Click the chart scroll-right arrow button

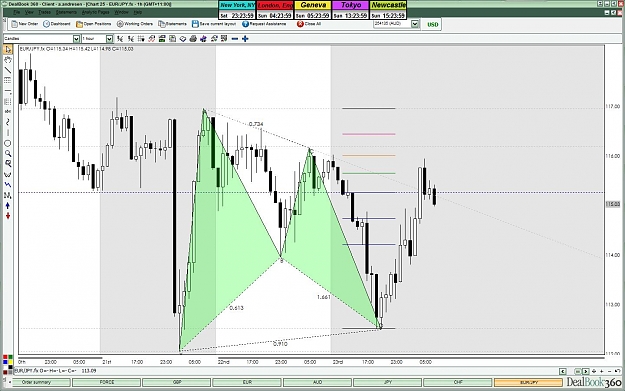585,371
